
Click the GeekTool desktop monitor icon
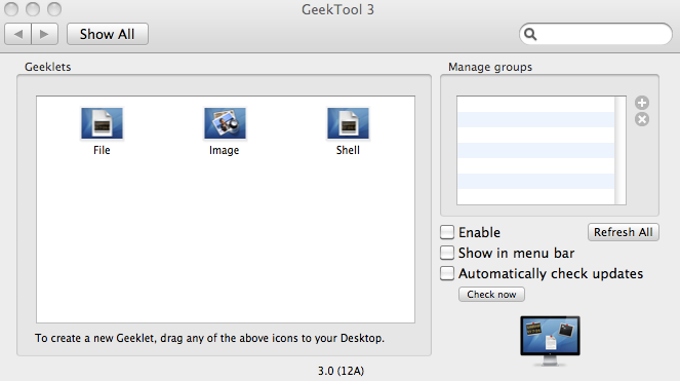coord(550,341)
